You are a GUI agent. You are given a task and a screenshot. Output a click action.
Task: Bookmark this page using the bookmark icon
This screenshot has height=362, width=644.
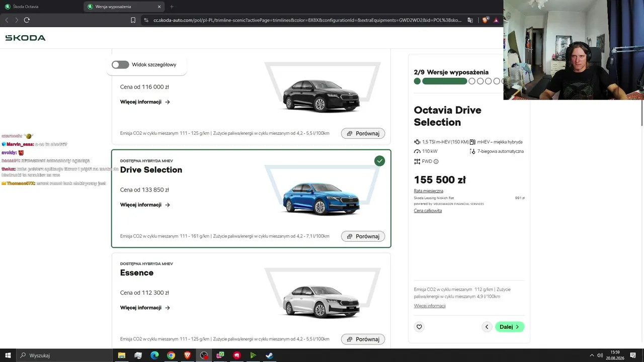[133, 20]
